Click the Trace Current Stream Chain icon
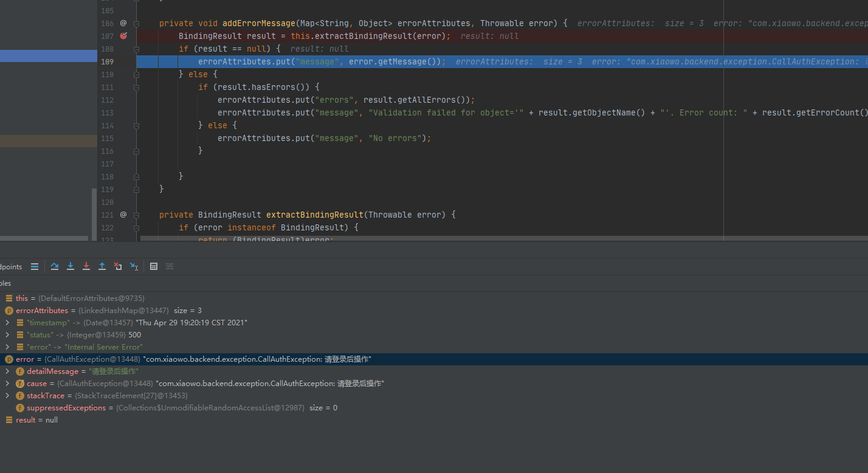Screen dimensions: 868x473 tap(170, 266)
